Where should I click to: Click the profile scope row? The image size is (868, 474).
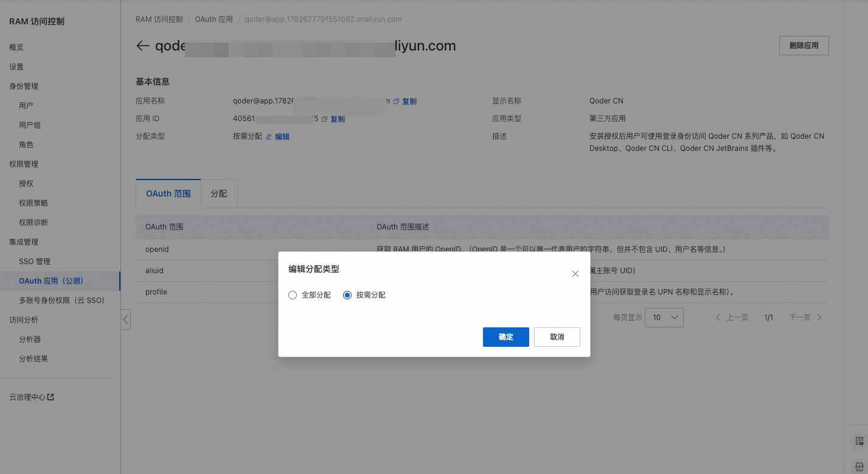click(x=482, y=292)
